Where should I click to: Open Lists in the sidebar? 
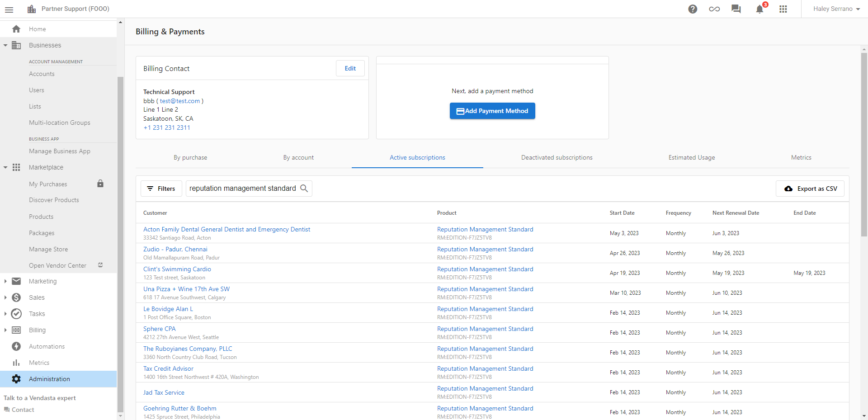pyautogui.click(x=35, y=106)
